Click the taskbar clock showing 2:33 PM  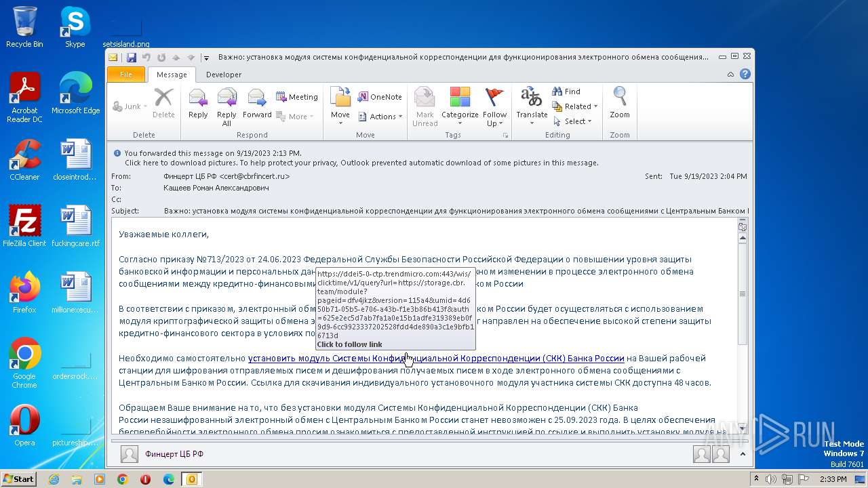click(x=833, y=479)
